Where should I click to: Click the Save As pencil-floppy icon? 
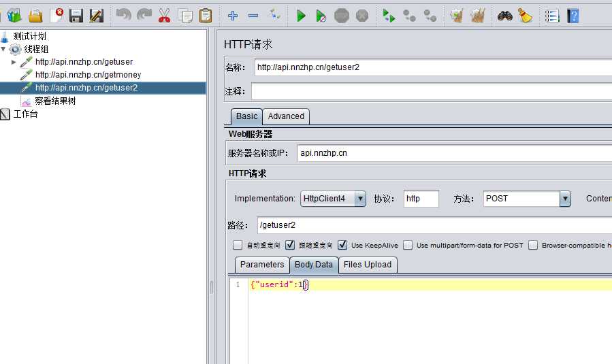96,16
